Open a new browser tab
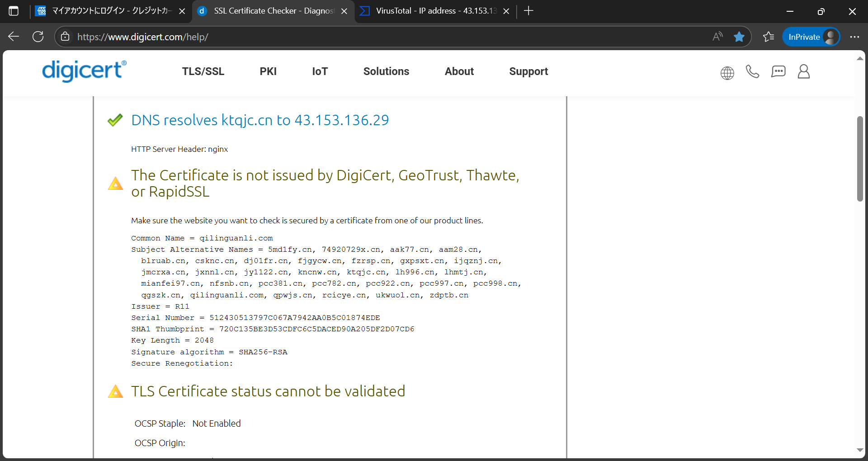The image size is (868, 461). click(x=528, y=11)
